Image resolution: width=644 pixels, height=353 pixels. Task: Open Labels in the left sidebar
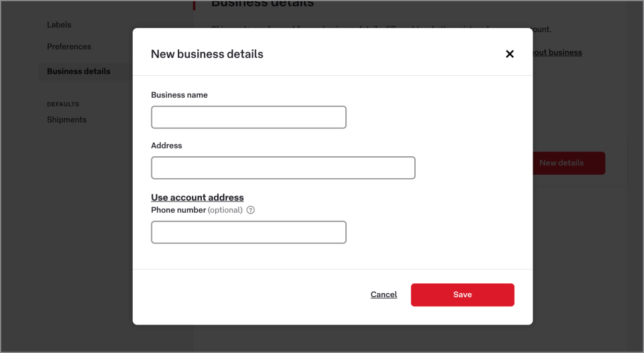tap(59, 25)
